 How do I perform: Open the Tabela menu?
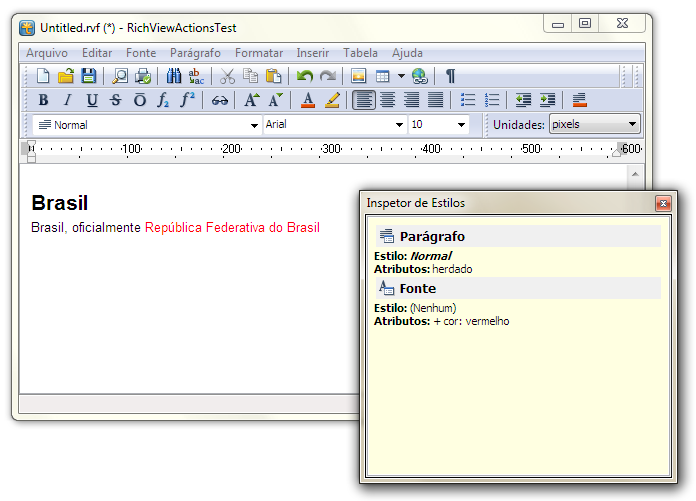(x=360, y=53)
